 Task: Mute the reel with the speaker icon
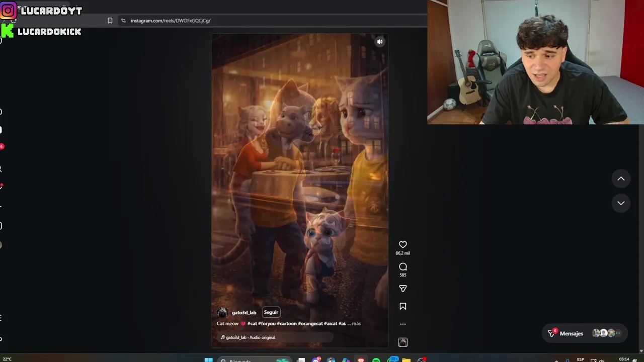tap(380, 42)
